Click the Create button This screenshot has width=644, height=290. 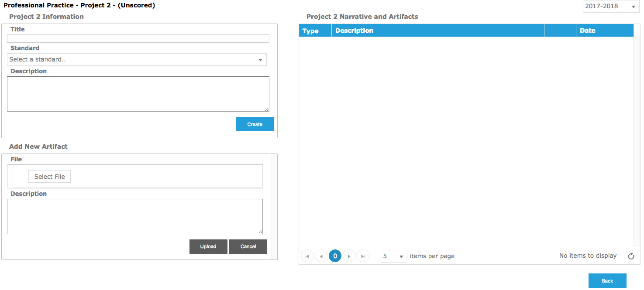click(x=255, y=124)
